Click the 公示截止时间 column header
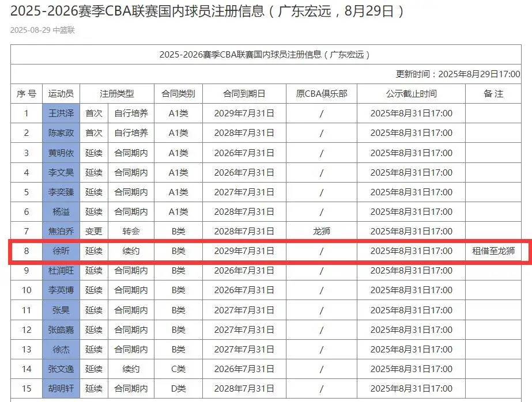The height and width of the screenshot is (402, 532). coord(411,94)
